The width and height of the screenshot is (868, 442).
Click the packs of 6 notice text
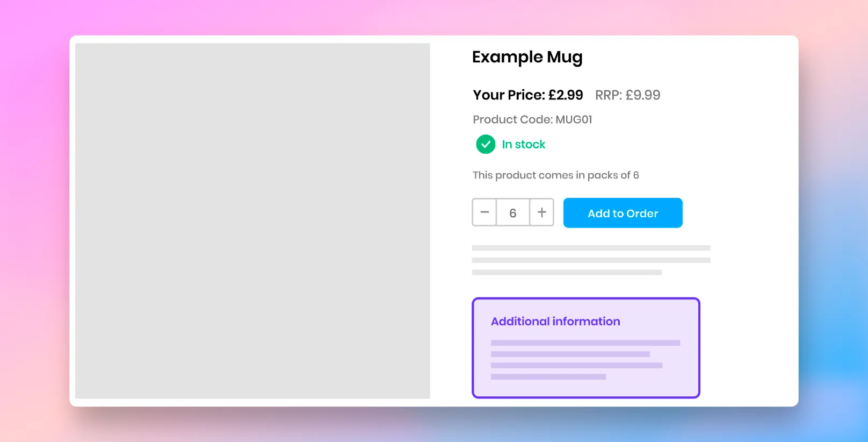pyautogui.click(x=556, y=175)
